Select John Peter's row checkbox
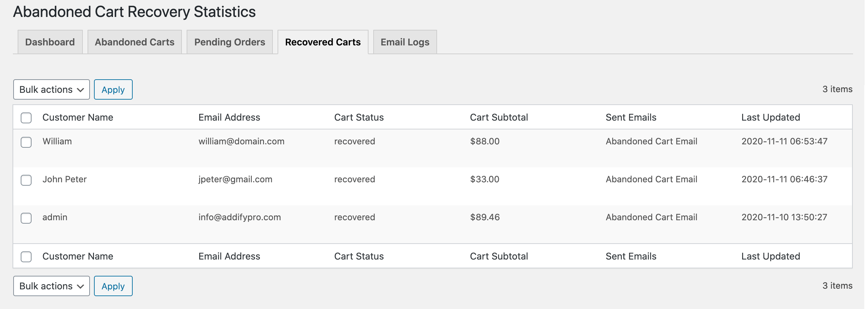 [x=26, y=180]
